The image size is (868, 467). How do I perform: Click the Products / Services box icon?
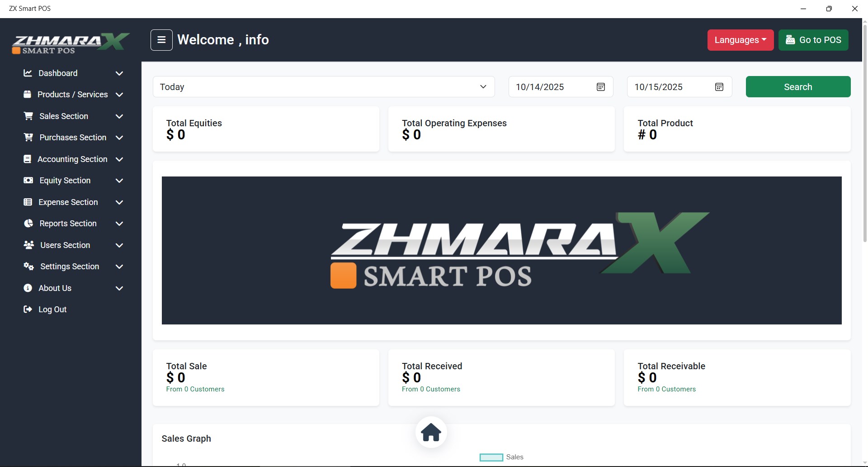pyautogui.click(x=28, y=94)
